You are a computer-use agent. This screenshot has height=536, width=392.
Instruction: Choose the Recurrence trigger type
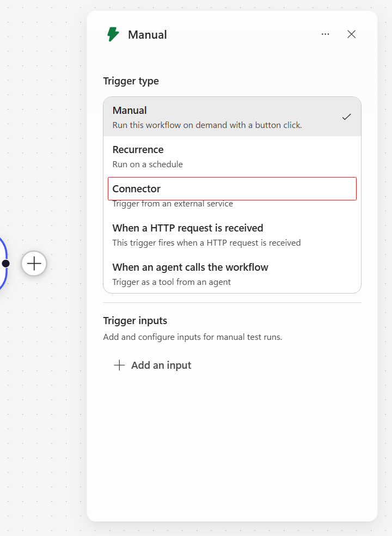(x=232, y=156)
